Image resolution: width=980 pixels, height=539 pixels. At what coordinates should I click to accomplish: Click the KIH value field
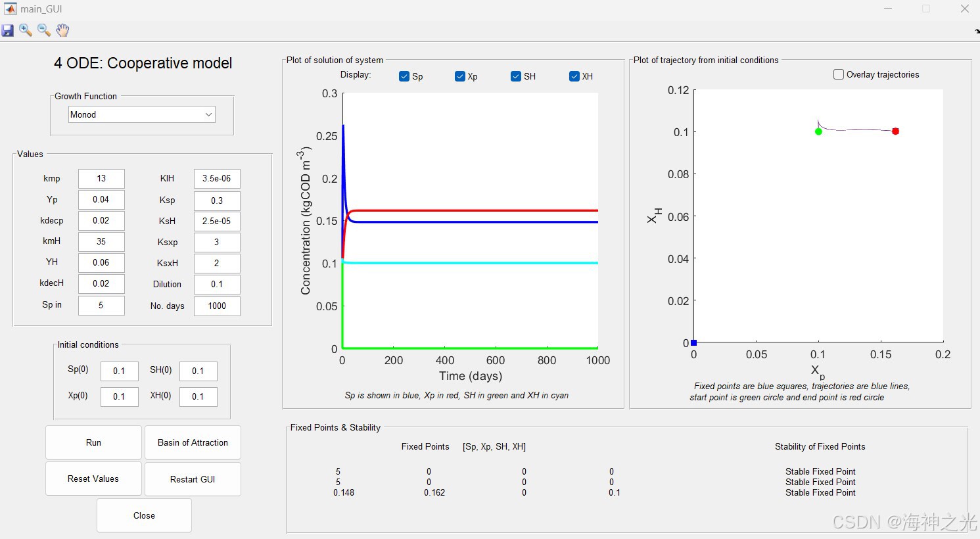[x=217, y=178]
